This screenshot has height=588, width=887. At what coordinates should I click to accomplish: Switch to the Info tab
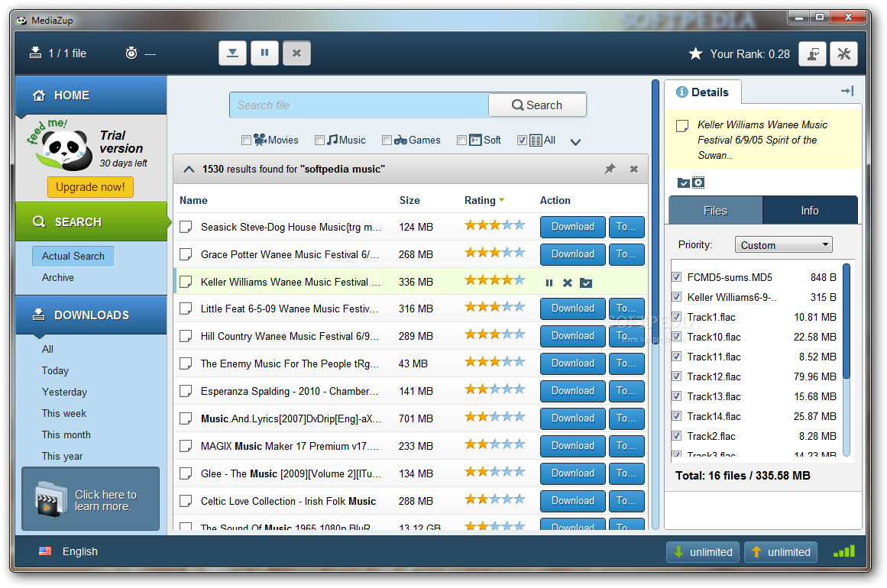[810, 210]
